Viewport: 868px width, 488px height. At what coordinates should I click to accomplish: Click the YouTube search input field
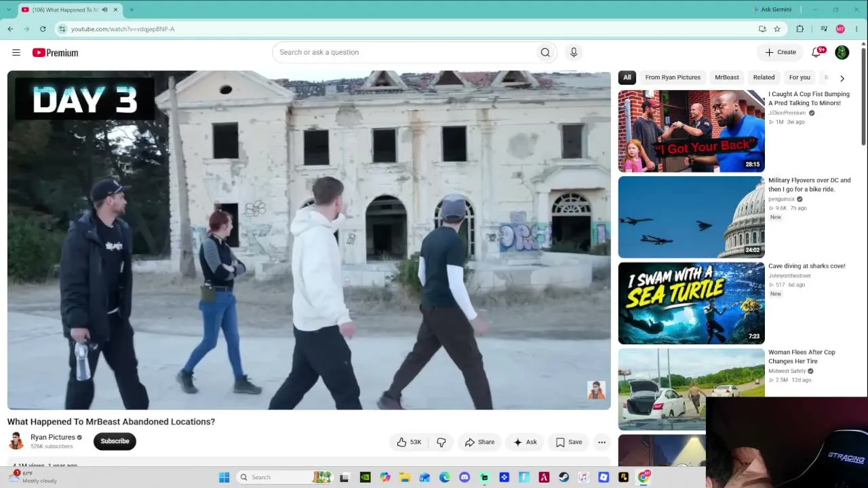coord(403,52)
